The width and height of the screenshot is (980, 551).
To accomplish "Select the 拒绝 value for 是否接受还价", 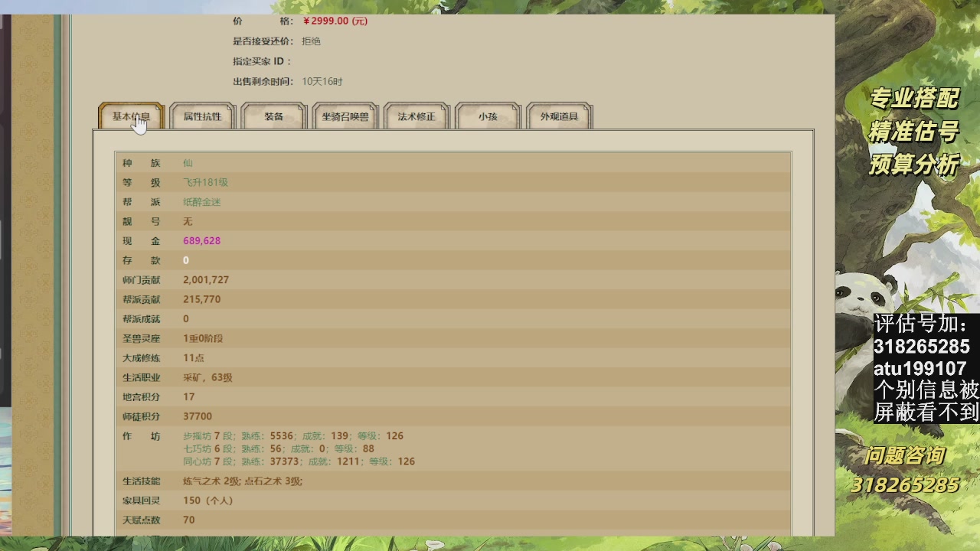I will coord(311,41).
